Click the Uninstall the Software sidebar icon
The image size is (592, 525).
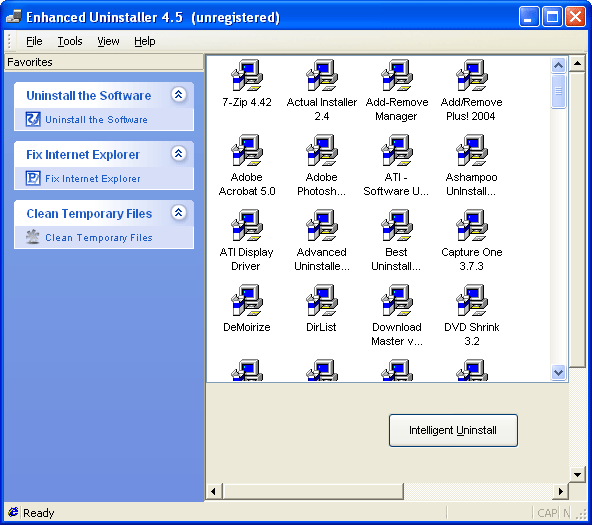[x=33, y=119]
